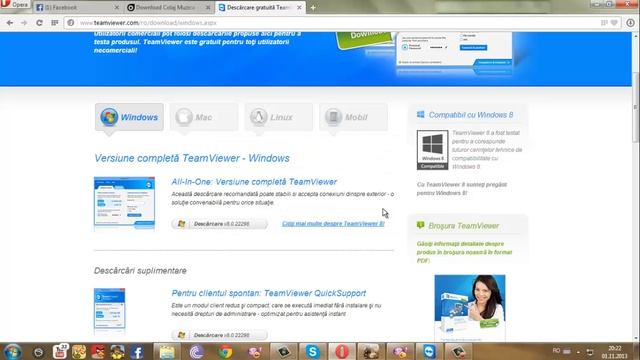Open the Opera menu button
Viewport: 640px width, 360px height.
click(15, 5)
